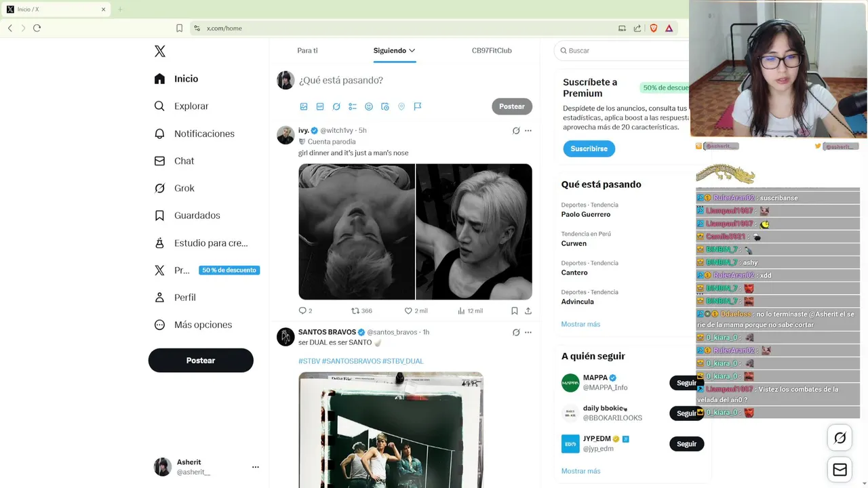
Task: Open the emoji picker in composer
Action: (x=369, y=106)
